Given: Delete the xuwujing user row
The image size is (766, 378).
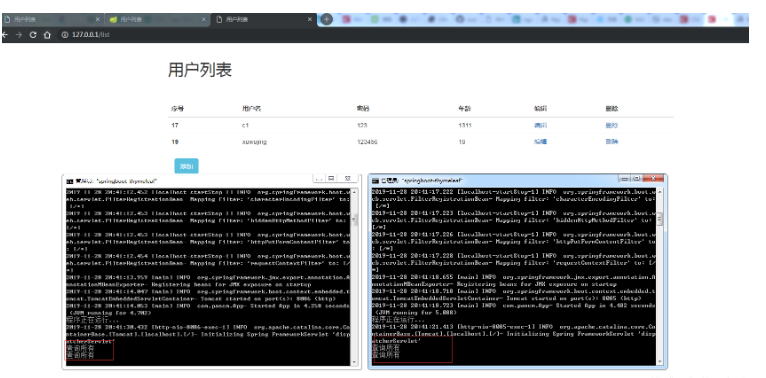Looking at the screenshot, I should tap(611, 142).
